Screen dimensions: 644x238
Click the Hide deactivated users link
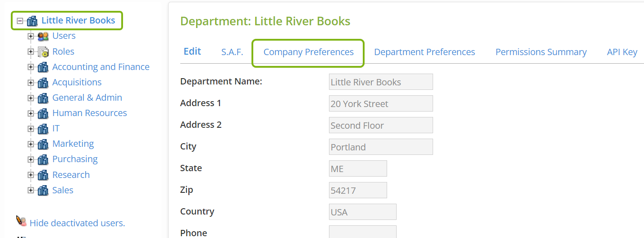pos(78,223)
